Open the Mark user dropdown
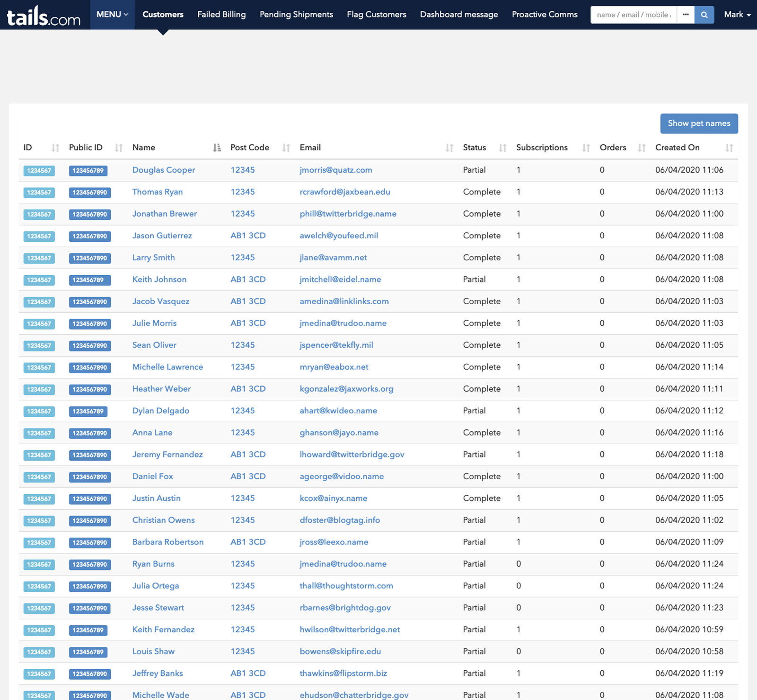The width and height of the screenshot is (757, 700). (x=737, y=15)
